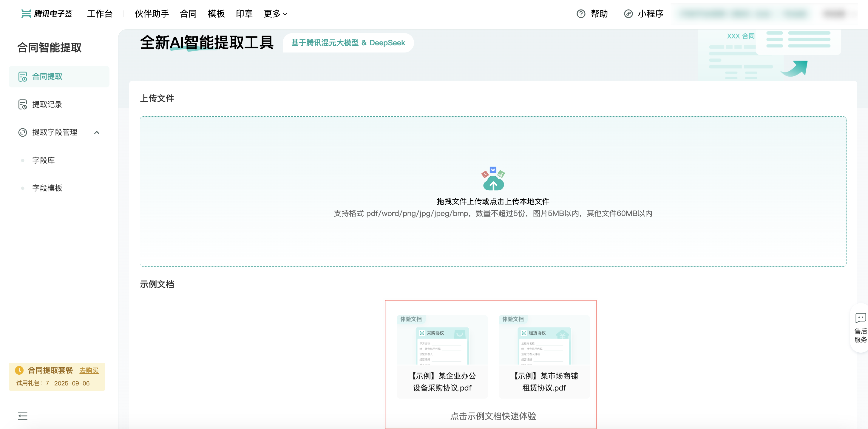The height and width of the screenshot is (429, 868).
Task: Click 拖拽文件上传或点击上传本地文件 text
Action: (493, 202)
